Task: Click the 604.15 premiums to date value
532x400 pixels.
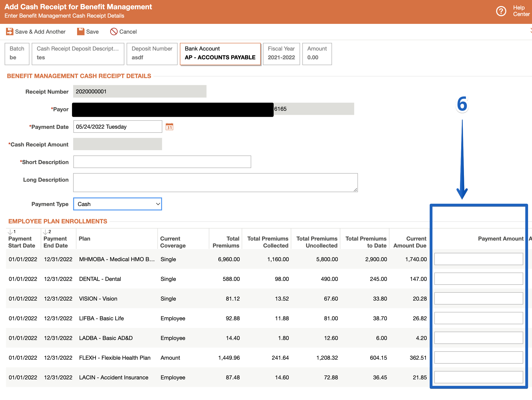Action: [x=379, y=358]
